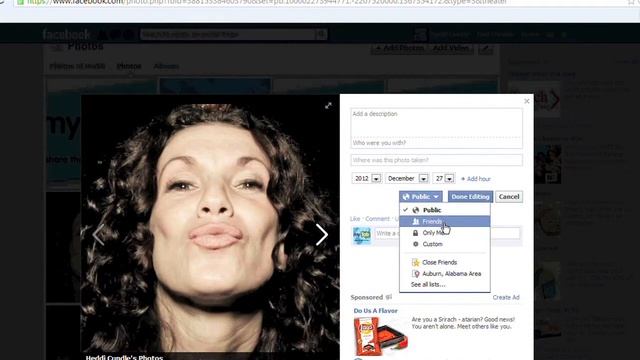The height and width of the screenshot is (360, 640).
Task: Select the Only Me privacy option
Action: click(x=444, y=233)
